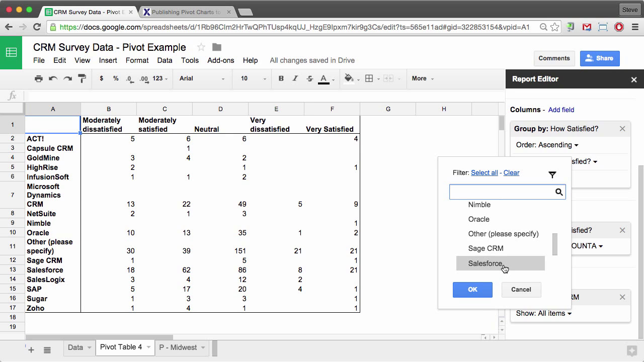The height and width of the screenshot is (362, 644).
Task: Format as percent
Action: (x=116, y=78)
